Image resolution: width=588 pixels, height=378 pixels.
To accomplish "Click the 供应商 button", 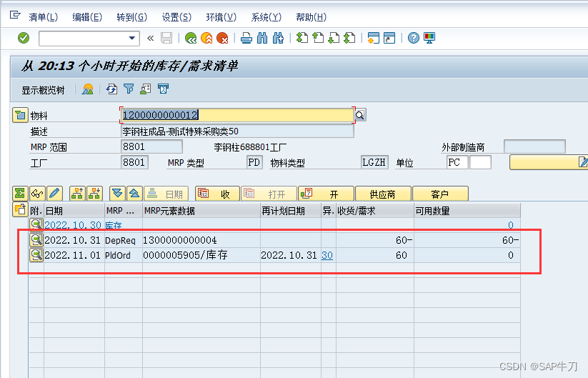I will (x=383, y=194).
